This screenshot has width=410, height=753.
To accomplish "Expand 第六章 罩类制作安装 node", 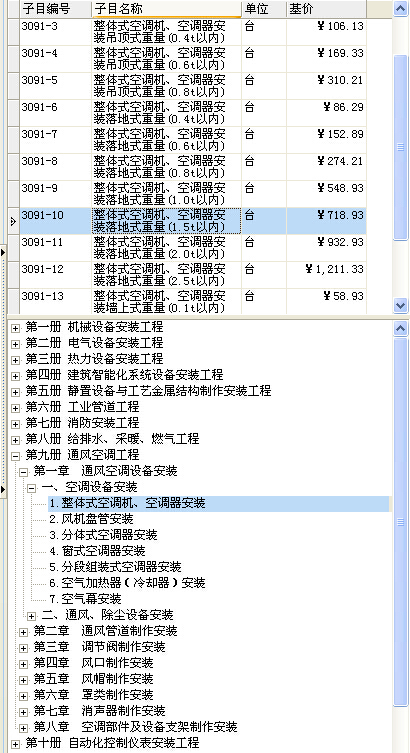I will 24,696.
